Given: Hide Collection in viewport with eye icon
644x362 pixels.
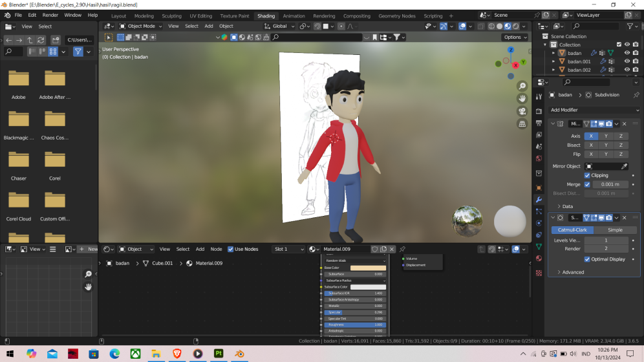Looking at the screenshot, I should pos(627,45).
